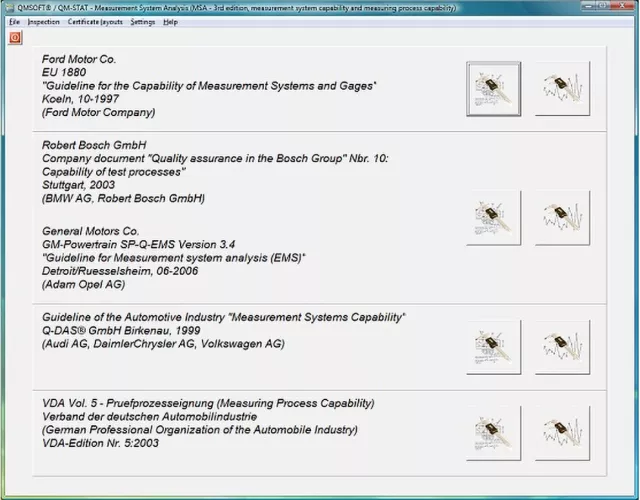Screen dimensions: 640x500
Task: Open Bosch/GM guideline caliper chart icon button
Action: pos(562,218)
